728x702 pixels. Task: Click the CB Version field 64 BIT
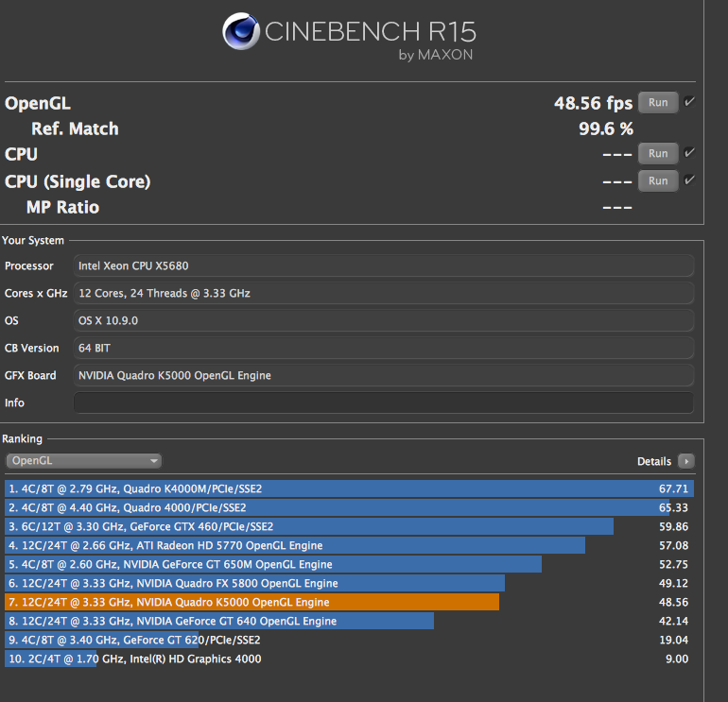click(384, 348)
